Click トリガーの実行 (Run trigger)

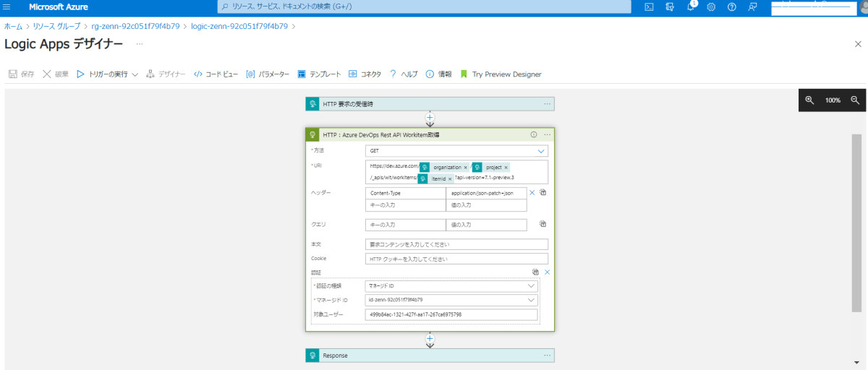click(x=102, y=74)
